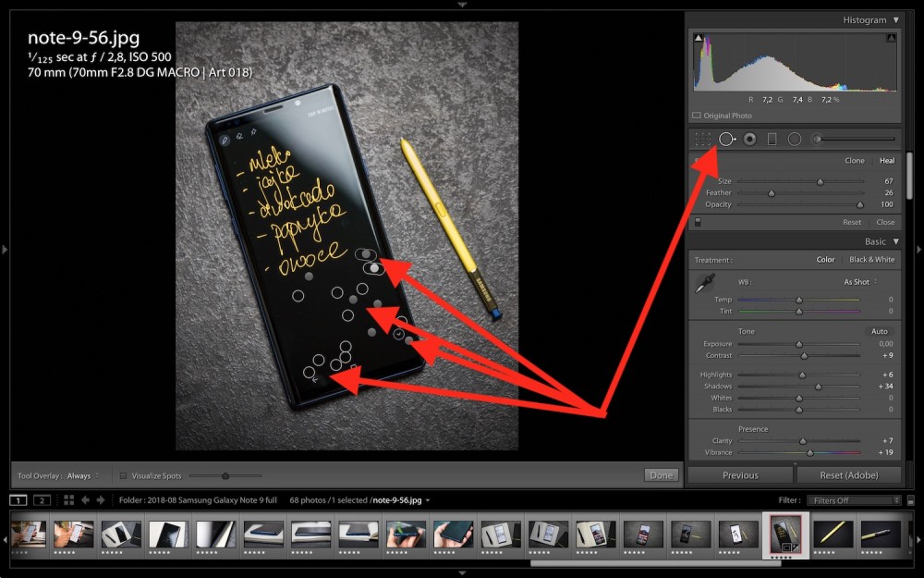Select yellow pen close-up thumbnail right of selected

tap(833, 534)
